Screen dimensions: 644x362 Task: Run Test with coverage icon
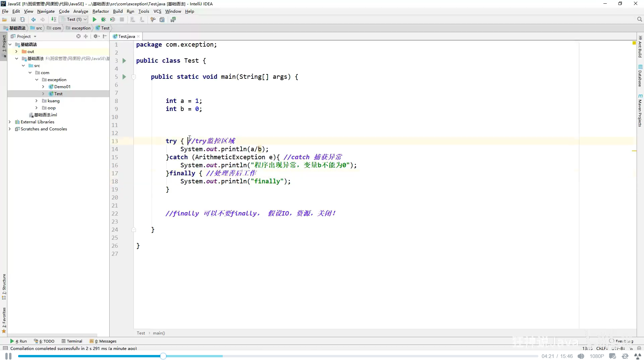pyautogui.click(x=113, y=19)
